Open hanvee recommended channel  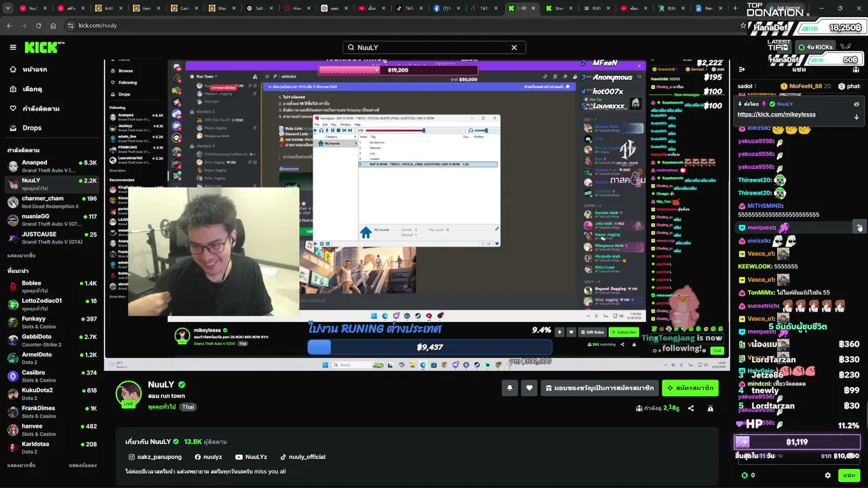(x=52, y=430)
